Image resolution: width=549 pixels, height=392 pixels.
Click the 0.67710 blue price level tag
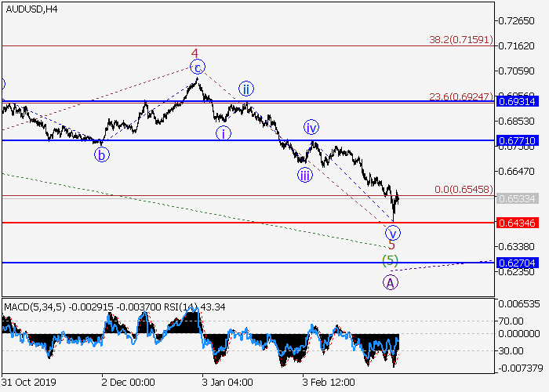516,140
